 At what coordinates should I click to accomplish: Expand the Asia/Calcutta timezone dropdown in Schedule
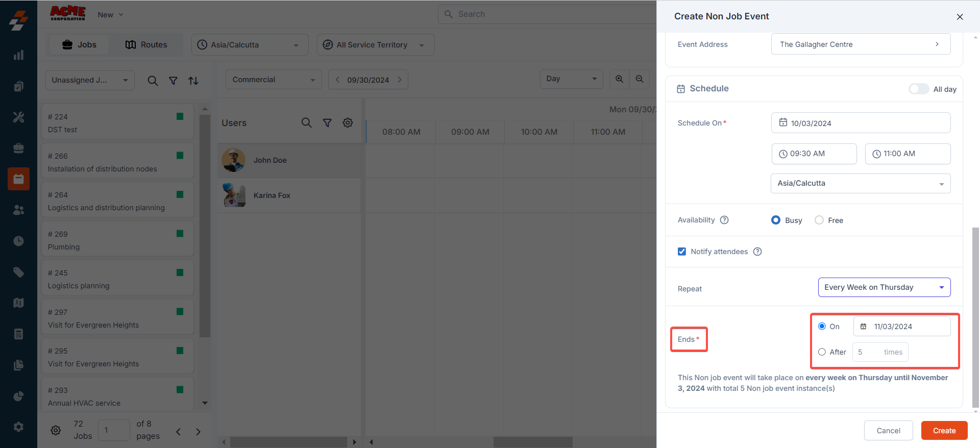point(860,183)
